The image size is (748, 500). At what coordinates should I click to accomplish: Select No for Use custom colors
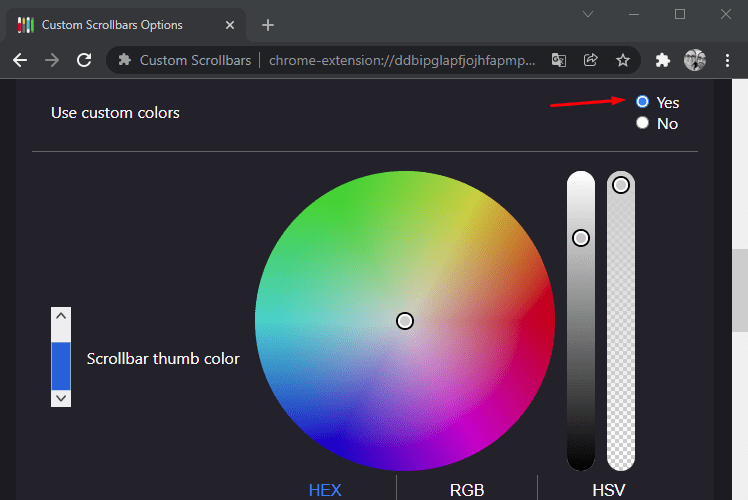tap(642, 123)
